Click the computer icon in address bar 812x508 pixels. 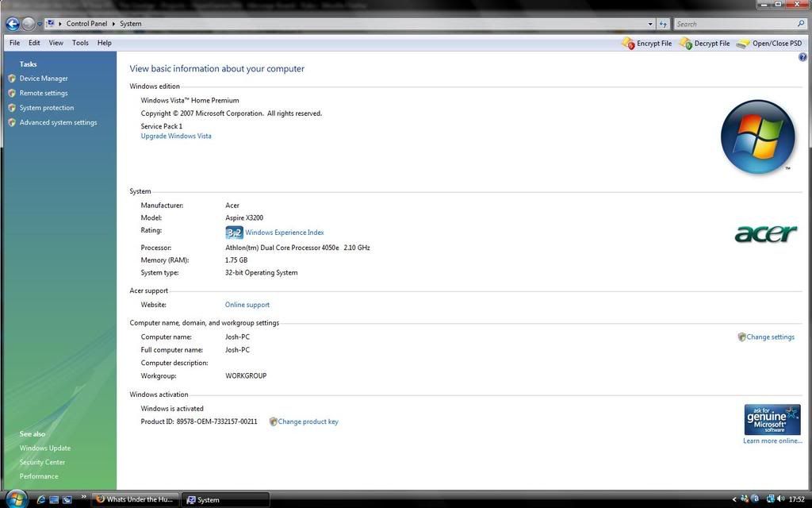(x=50, y=23)
